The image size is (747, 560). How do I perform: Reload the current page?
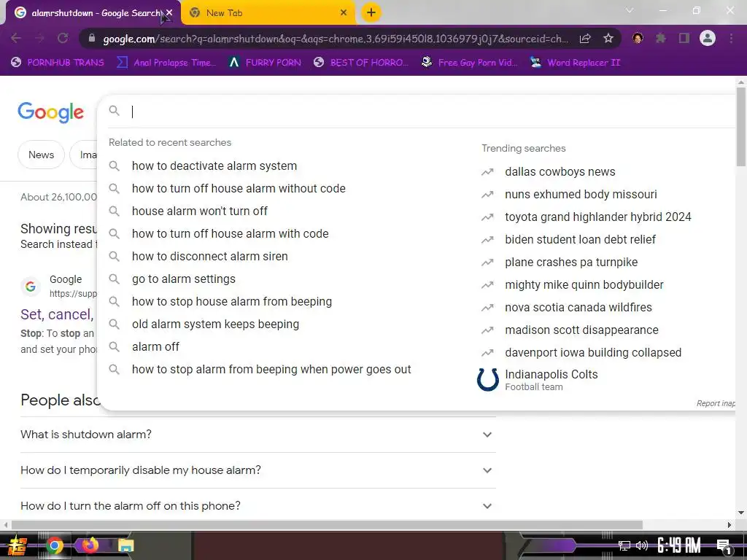pos(63,38)
